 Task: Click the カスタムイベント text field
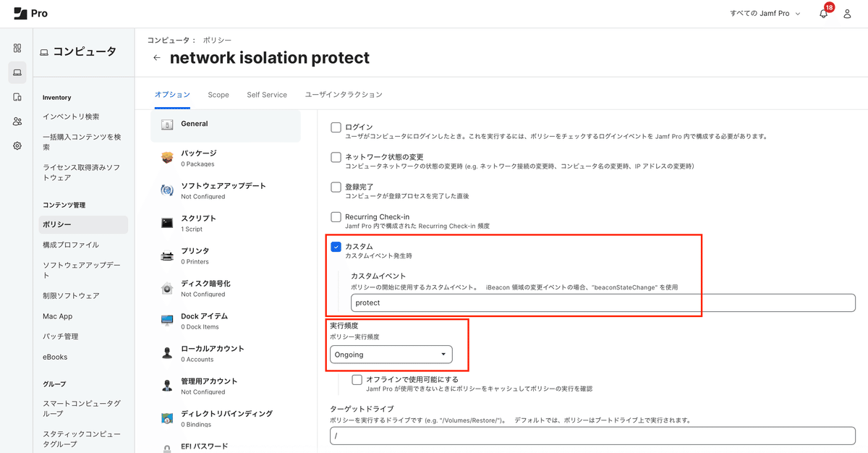point(603,302)
